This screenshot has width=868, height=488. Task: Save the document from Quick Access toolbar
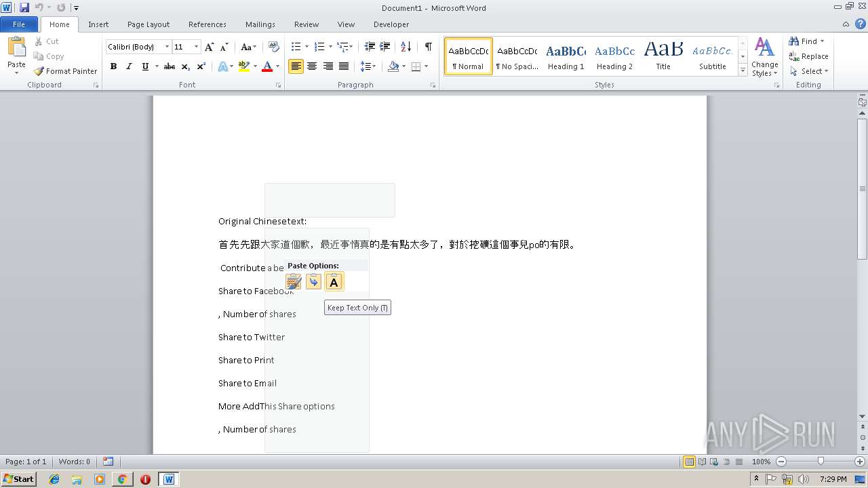[24, 7]
